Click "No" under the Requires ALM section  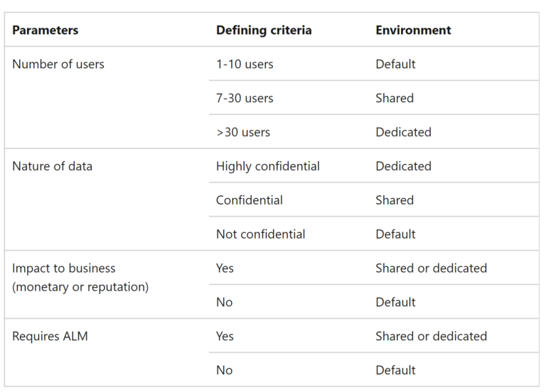[x=224, y=371]
